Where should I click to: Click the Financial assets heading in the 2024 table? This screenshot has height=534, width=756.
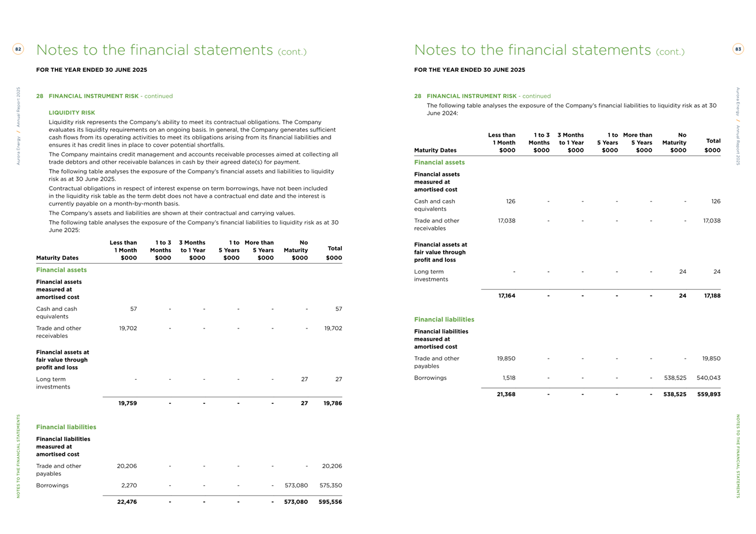[439, 162]
